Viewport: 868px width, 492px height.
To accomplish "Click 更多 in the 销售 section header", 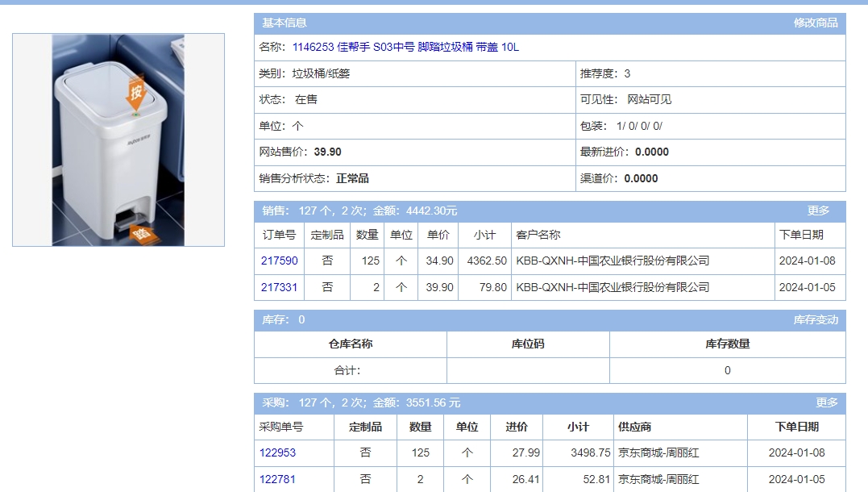I will point(818,211).
